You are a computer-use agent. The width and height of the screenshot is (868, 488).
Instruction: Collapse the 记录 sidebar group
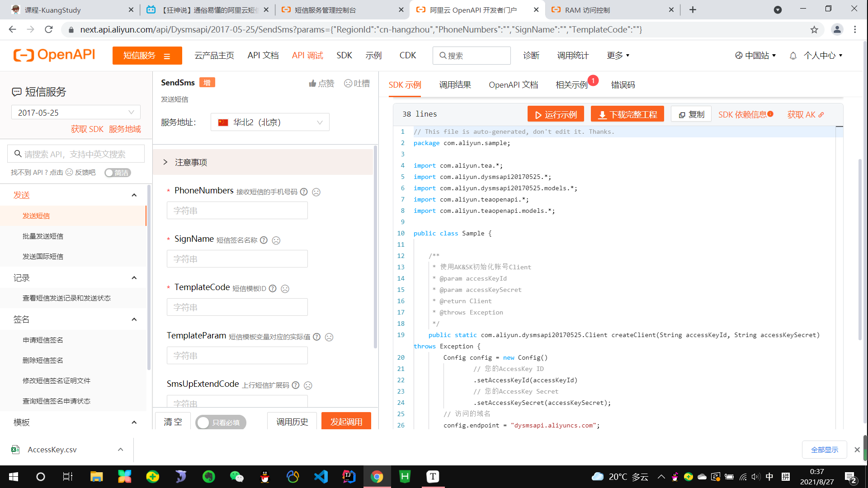tap(134, 278)
